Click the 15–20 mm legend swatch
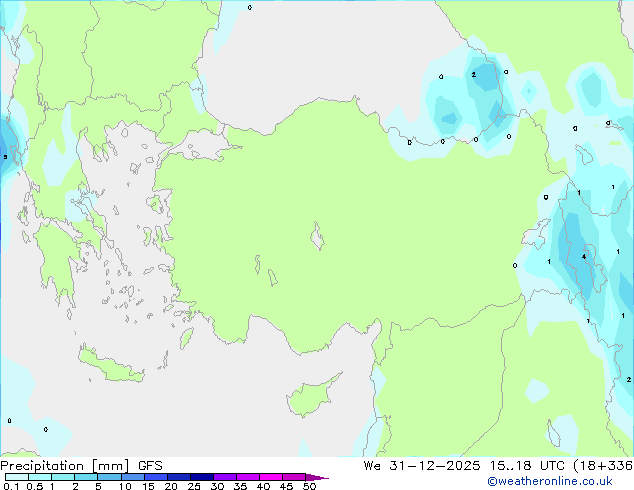 click(x=156, y=477)
